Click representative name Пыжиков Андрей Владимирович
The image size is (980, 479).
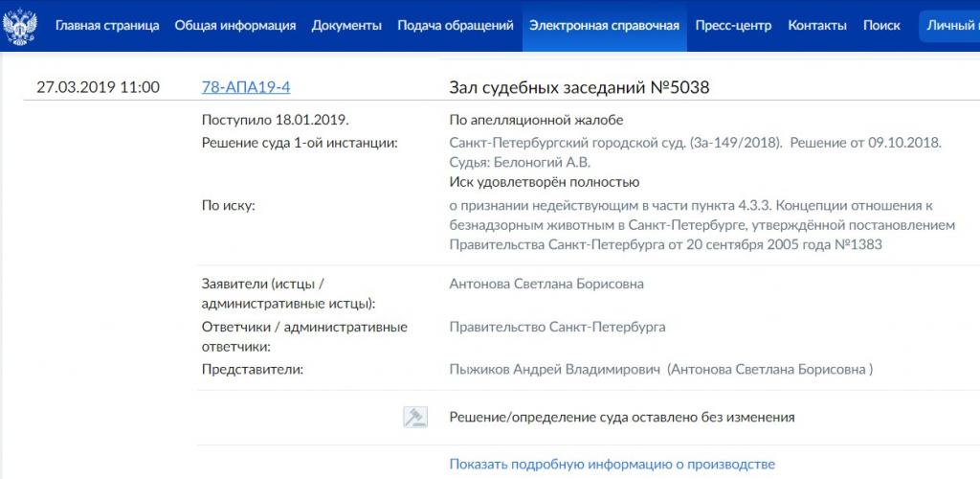click(x=555, y=370)
